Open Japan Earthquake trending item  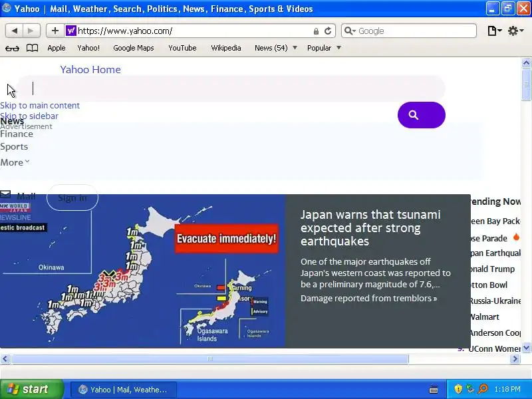pos(495,253)
